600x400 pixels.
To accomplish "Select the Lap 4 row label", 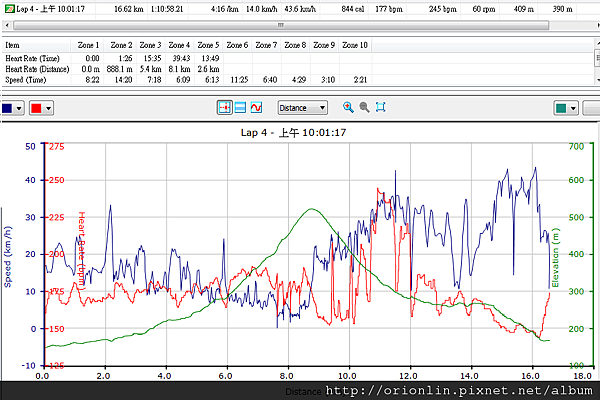I will click(50, 9).
